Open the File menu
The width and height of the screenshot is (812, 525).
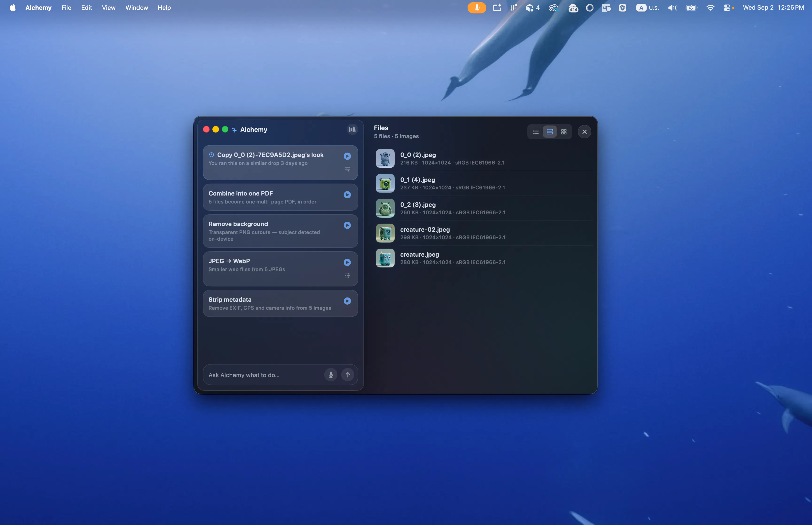[66, 8]
